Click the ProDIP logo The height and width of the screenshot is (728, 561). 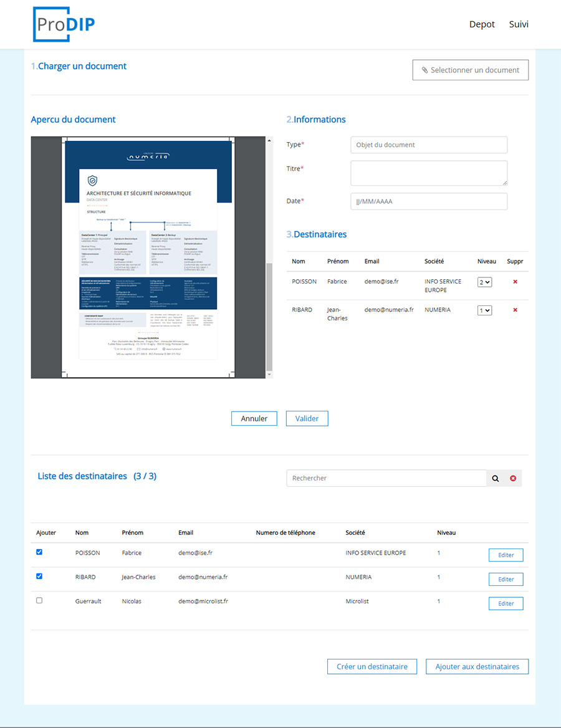(64, 24)
